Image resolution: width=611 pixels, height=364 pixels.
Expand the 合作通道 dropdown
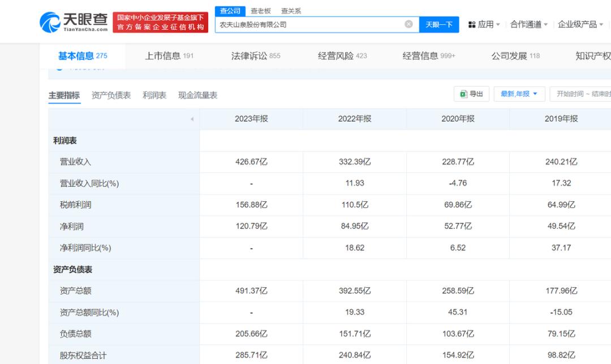point(529,24)
